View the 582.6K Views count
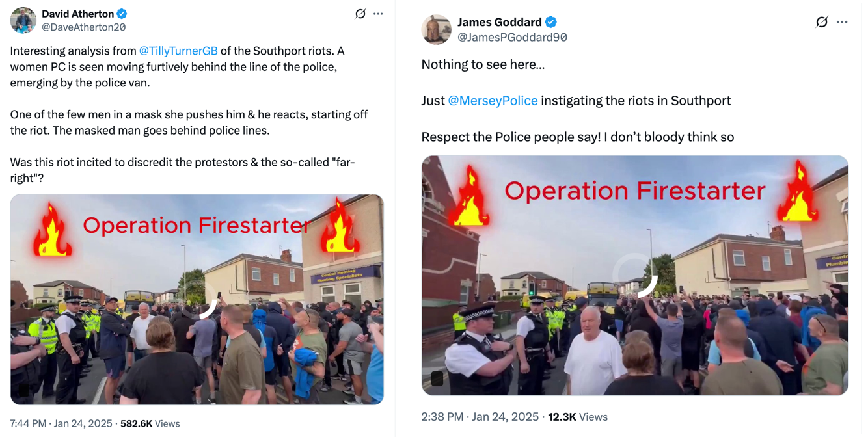The width and height of the screenshot is (868, 437). (x=150, y=423)
